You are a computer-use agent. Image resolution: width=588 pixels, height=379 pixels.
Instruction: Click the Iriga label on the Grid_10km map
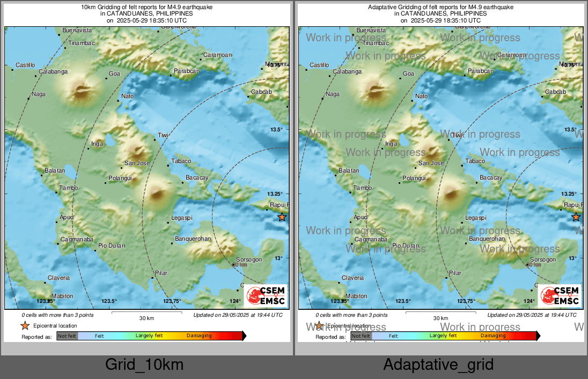point(97,144)
